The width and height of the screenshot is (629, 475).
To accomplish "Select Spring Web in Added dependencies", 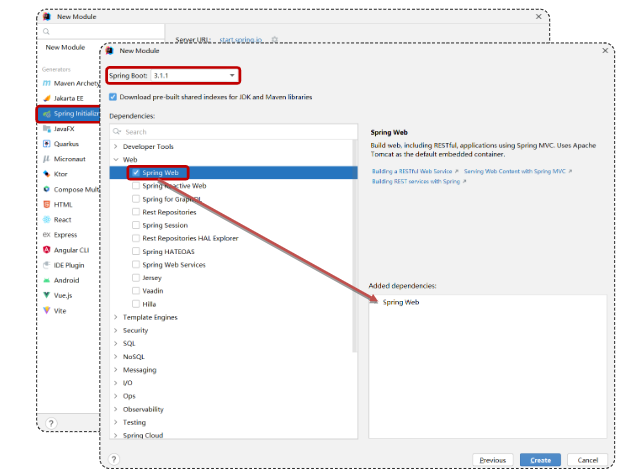I will coord(401,302).
